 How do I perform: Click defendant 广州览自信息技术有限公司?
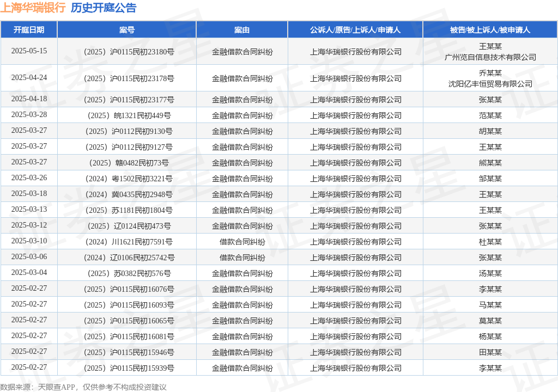[x=490, y=57]
